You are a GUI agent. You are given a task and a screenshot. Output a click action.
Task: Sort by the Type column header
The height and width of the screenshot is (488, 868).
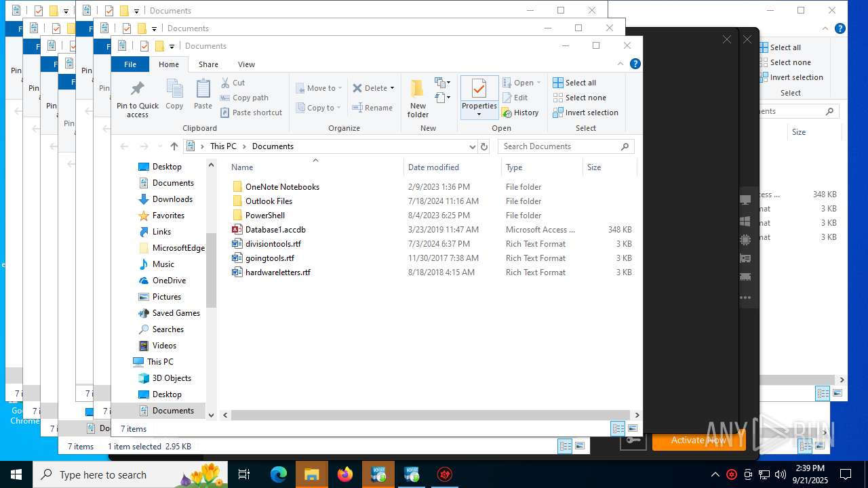pos(541,167)
